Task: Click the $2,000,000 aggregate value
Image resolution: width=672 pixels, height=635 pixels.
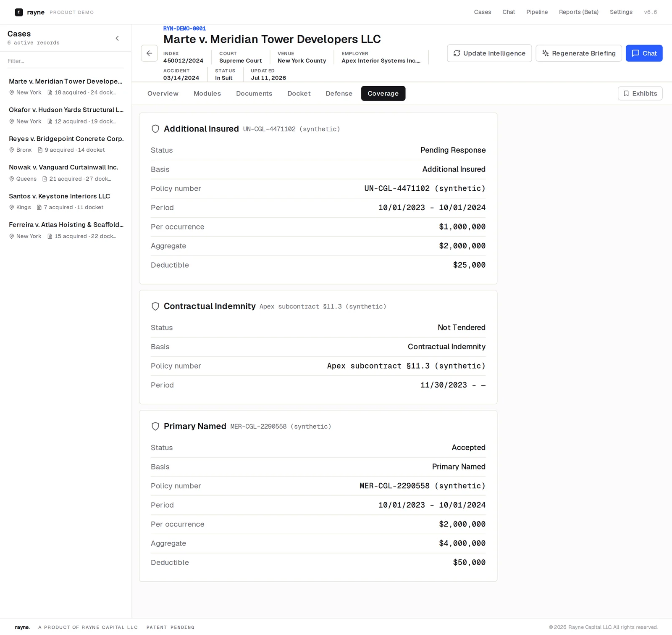Action: (x=462, y=246)
